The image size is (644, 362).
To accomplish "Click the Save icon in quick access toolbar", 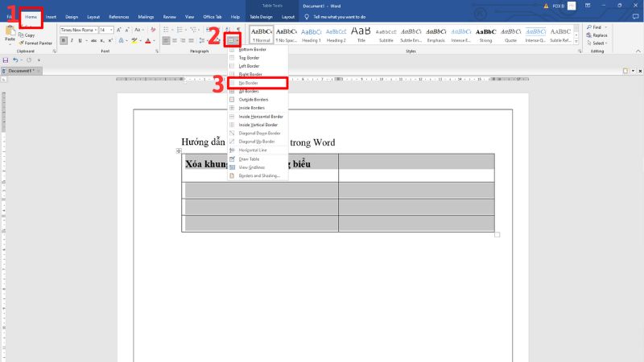I will 6,60.
